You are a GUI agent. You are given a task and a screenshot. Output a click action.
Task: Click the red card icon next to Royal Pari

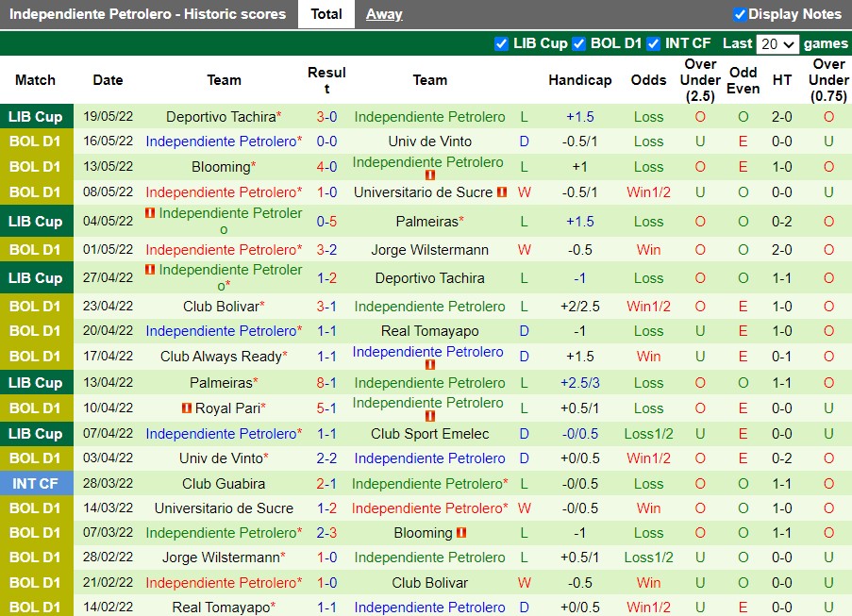[x=187, y=408]
